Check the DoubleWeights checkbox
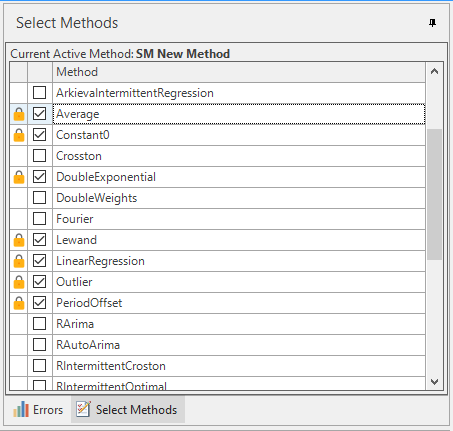This screenshot has width=453, height=431. tap(40, 198)
